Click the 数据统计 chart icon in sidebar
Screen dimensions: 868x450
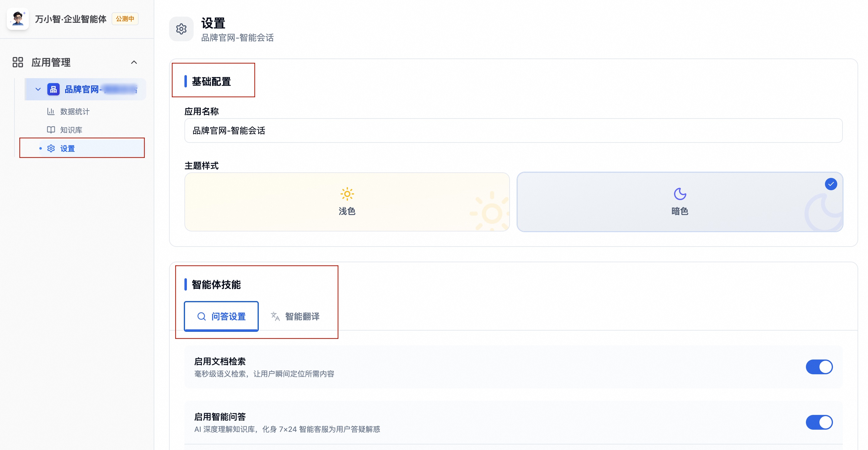tap(51, 111)
